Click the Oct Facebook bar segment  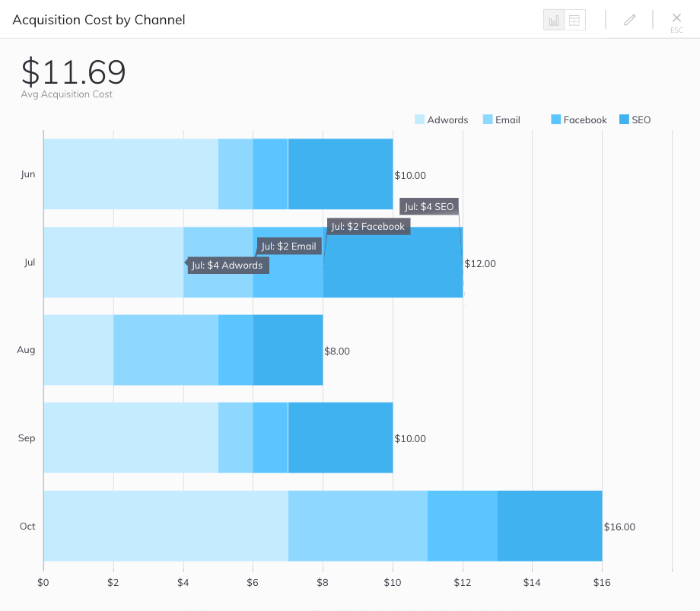point(463,526)
